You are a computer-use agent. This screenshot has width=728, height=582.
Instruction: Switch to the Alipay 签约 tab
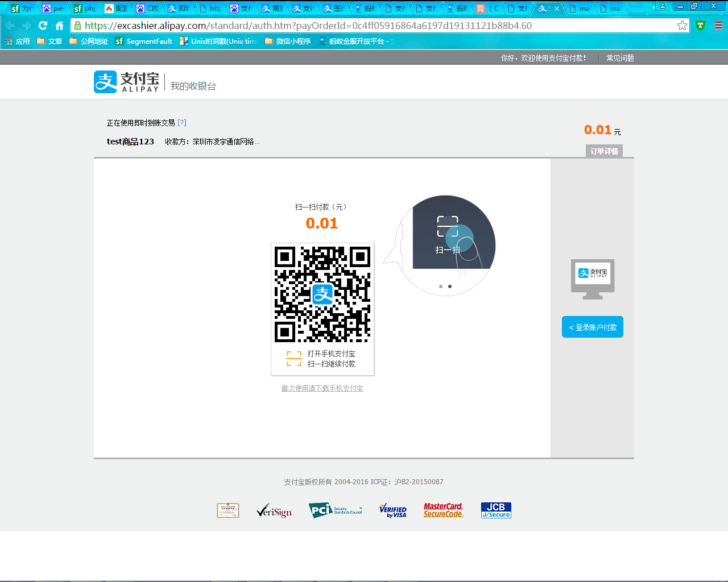coord(333,9)
